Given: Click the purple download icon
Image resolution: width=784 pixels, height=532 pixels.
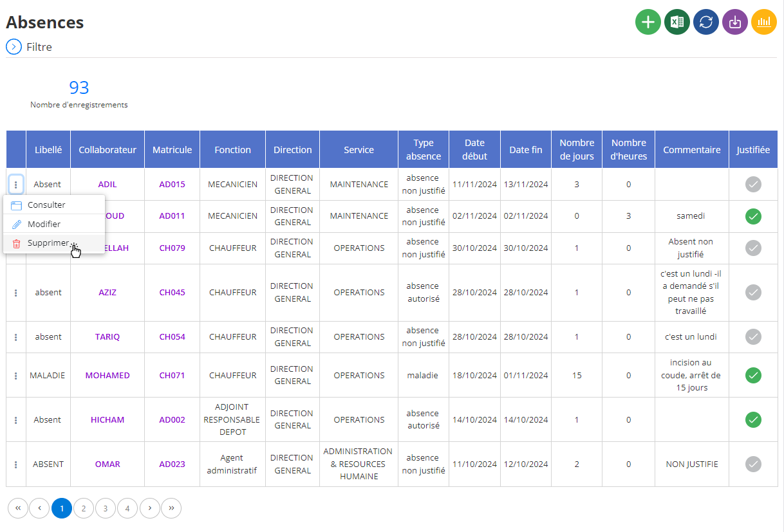Looking at the screenshot, I should [x=735, y=22].
